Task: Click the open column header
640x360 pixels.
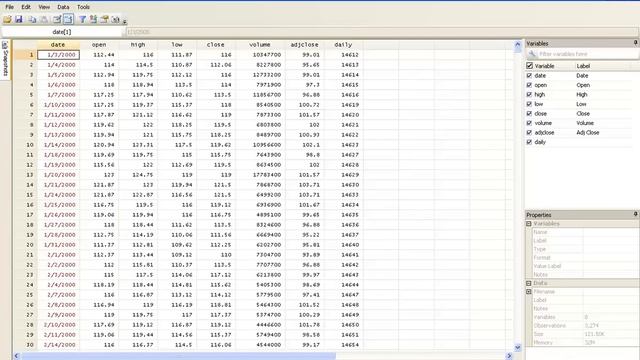Action: coord(99,44)
